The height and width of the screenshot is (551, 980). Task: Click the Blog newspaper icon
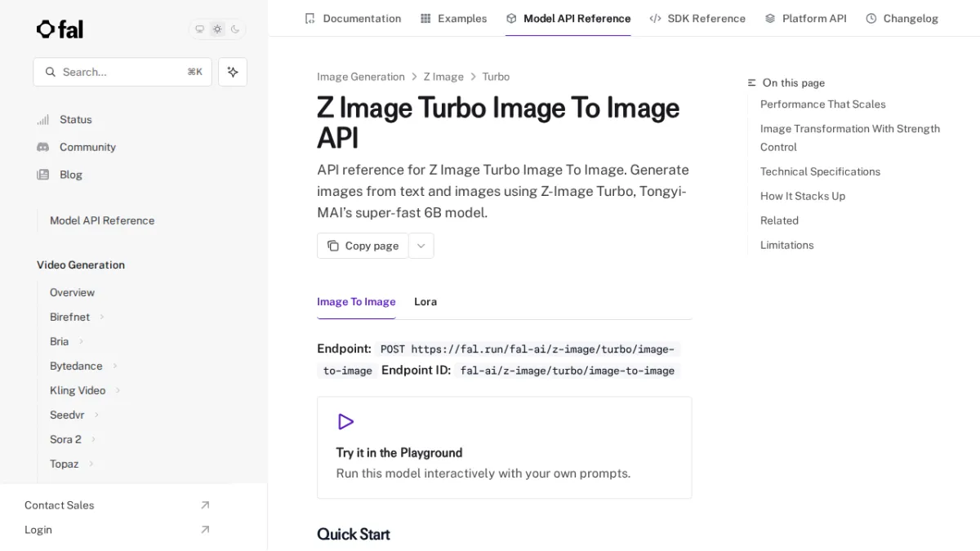coord(43,175)
